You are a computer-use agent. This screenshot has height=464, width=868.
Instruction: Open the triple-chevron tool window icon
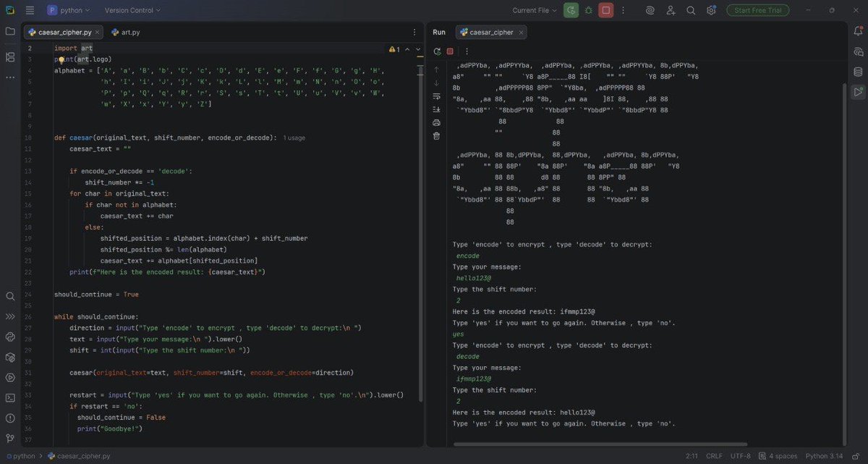coord(10,316)
